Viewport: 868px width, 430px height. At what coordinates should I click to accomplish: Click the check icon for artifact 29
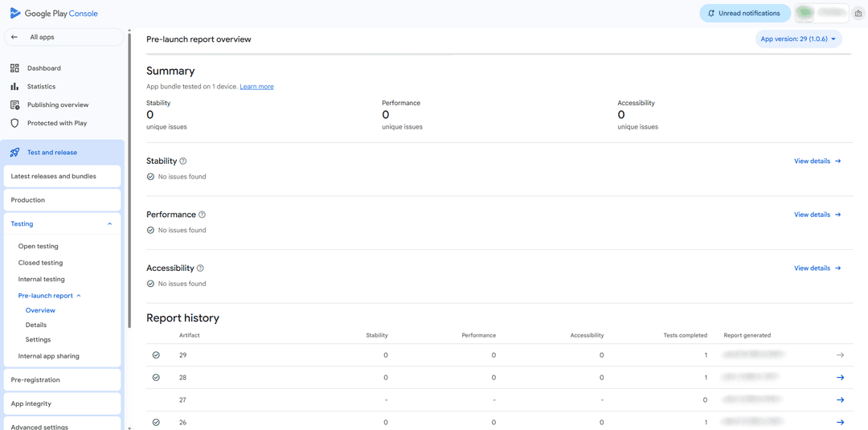click(x=156, y=354)
